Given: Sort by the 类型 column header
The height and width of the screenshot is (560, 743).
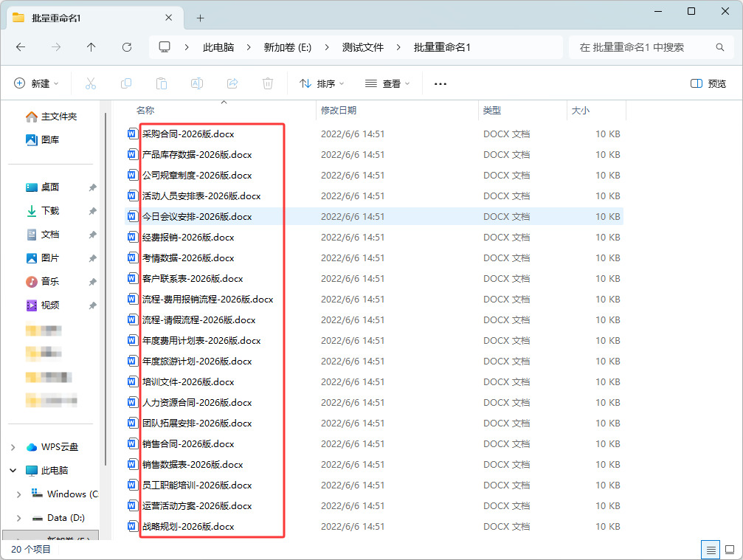Looking at the screenshot, I should pos(492,111).
